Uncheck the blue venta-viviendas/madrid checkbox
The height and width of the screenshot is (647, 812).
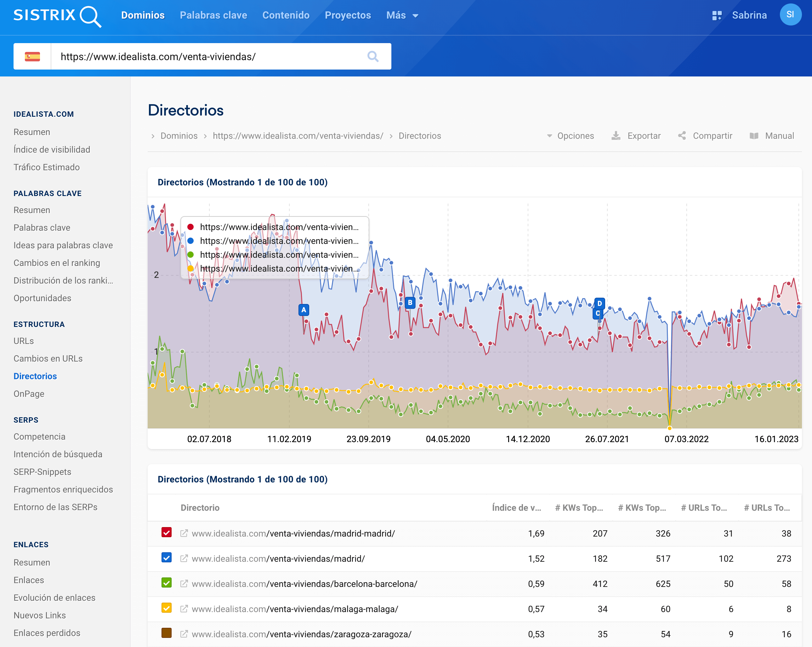point(167,558)
